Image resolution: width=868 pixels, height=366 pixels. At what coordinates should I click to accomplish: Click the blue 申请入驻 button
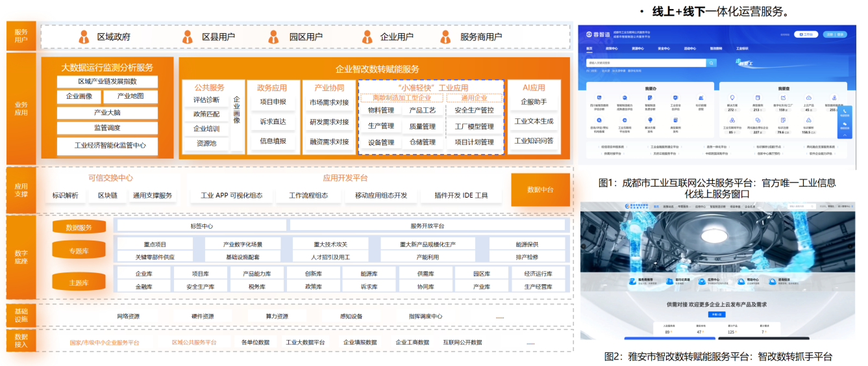coord(715,314)
